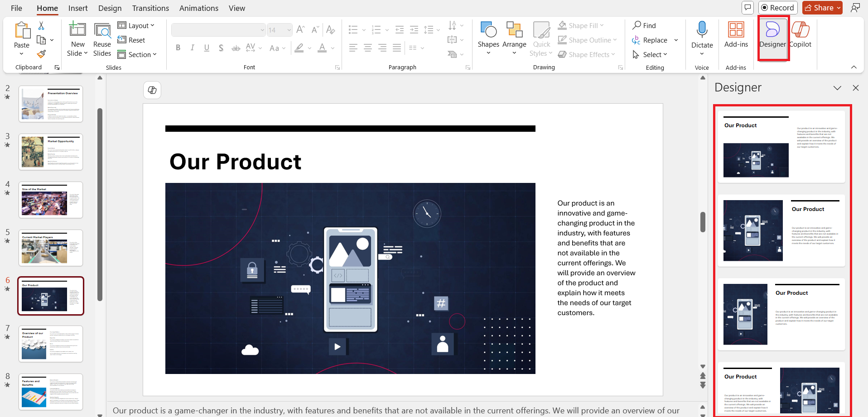Screen dimensions: 868x417
Task: Click the Record button
Action: [777, 8]
